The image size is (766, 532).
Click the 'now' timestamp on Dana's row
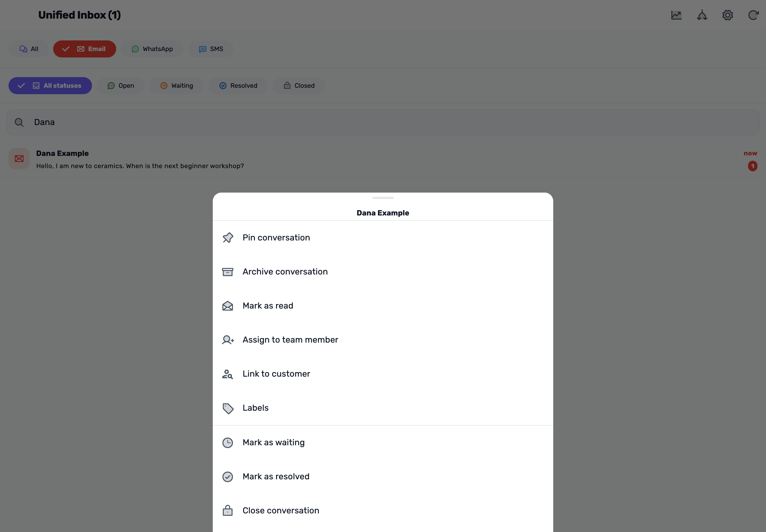750,153
